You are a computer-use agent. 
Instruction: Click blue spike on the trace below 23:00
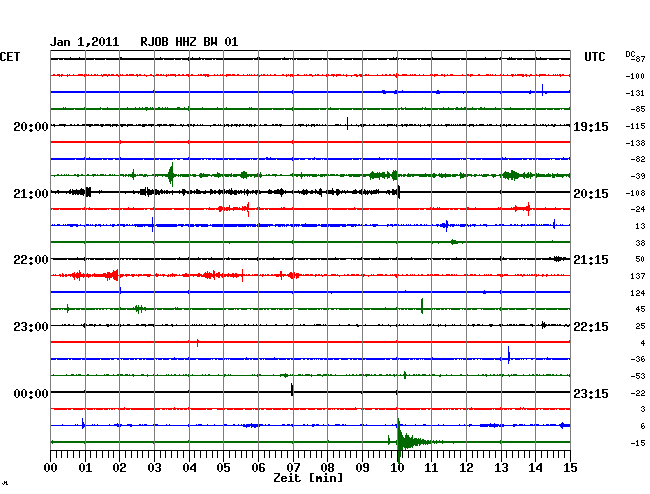tap(509, 355)
